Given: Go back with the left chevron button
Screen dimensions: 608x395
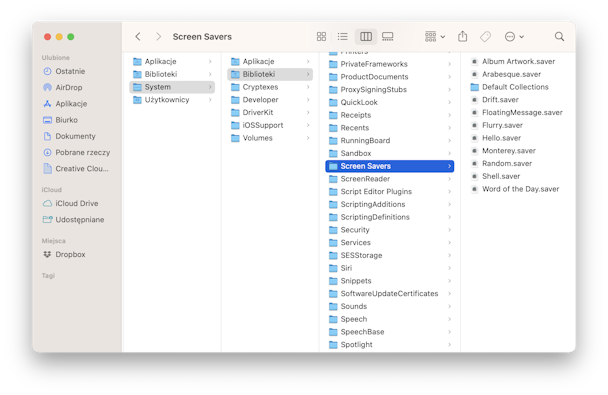Looking at the screenshot, I should click(138, 37).
